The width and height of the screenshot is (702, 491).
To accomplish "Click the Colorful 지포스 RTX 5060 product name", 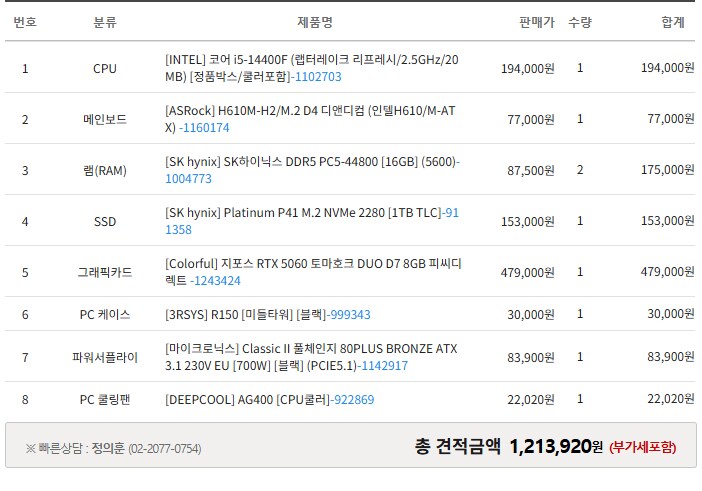I will (x=313, y=272).
